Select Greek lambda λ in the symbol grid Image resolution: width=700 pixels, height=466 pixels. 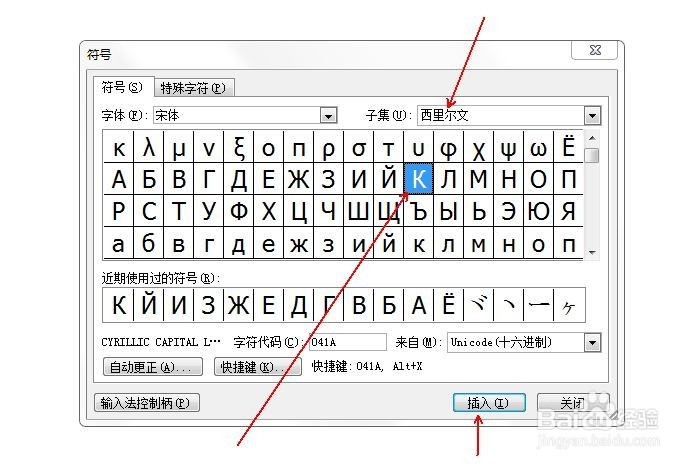(149, 147)
